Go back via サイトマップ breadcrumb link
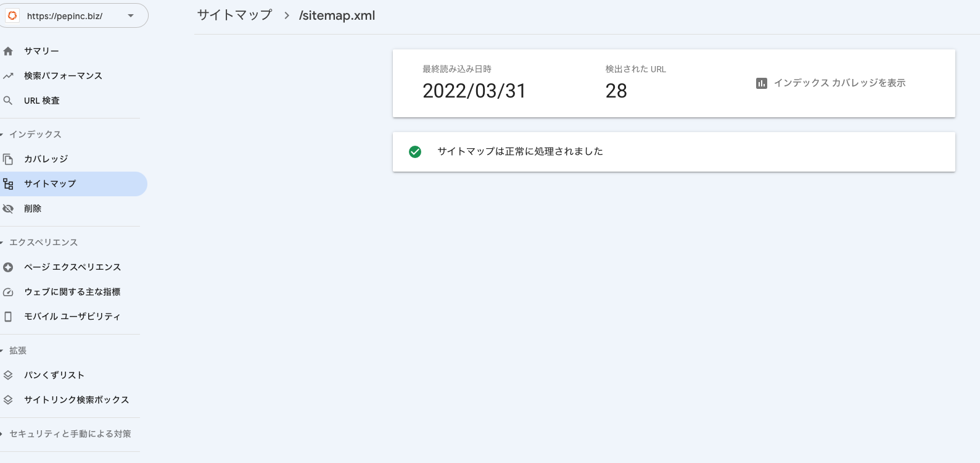980x463 pixels. click(234, 15)
